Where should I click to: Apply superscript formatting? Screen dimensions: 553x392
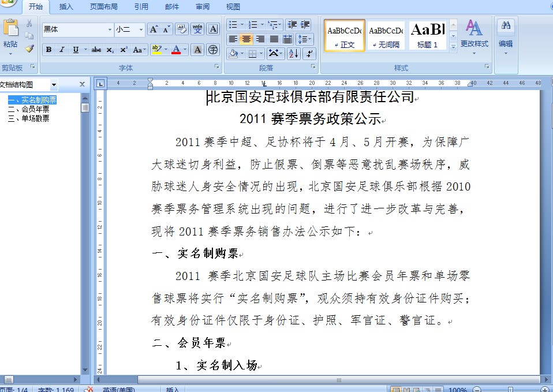tap(124, 50)
